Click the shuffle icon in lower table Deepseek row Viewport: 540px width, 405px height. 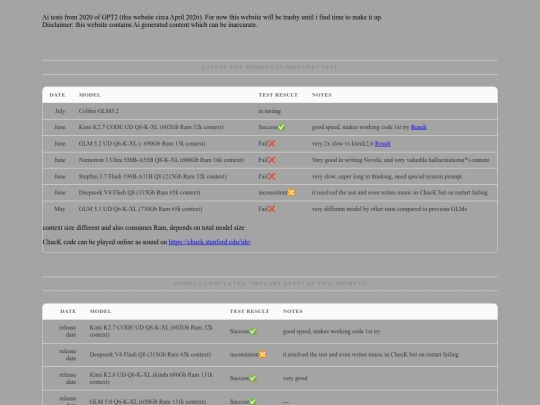tap(262, 354)
